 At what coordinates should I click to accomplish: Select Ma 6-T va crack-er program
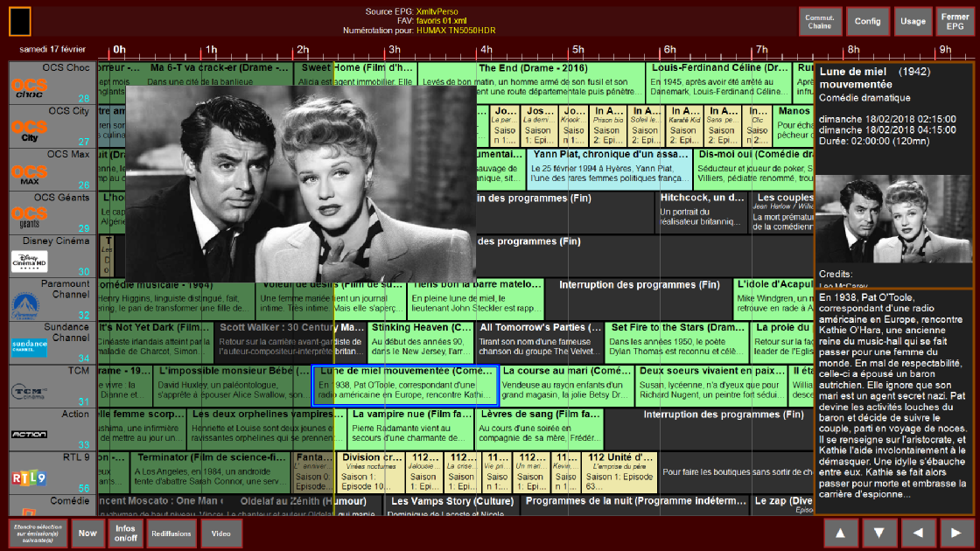(x=219, y=74)
